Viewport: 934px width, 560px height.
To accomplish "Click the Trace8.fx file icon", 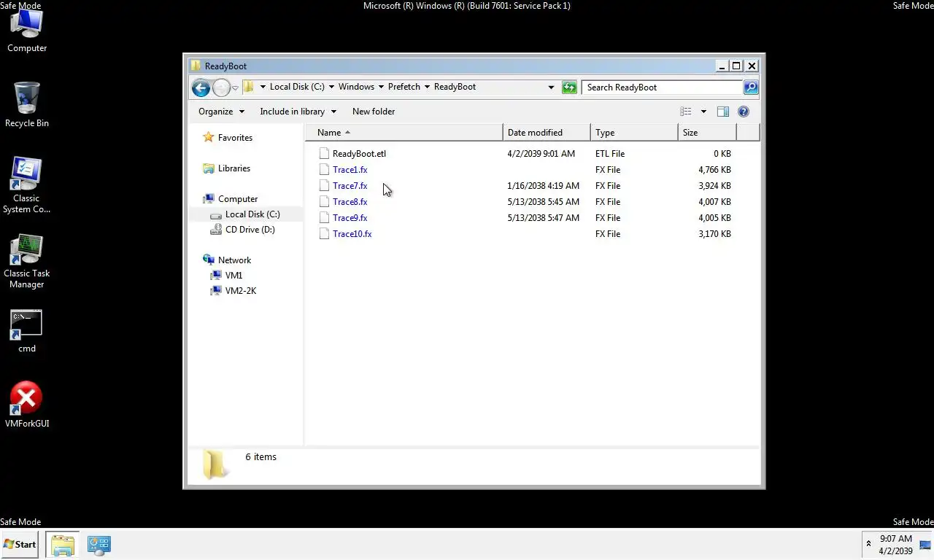I will [324, 202].
